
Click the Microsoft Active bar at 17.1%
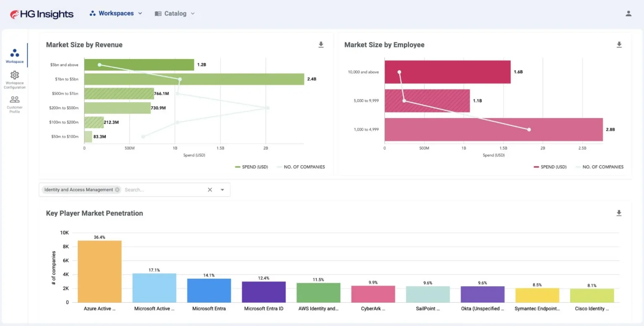tap(154, 288)
